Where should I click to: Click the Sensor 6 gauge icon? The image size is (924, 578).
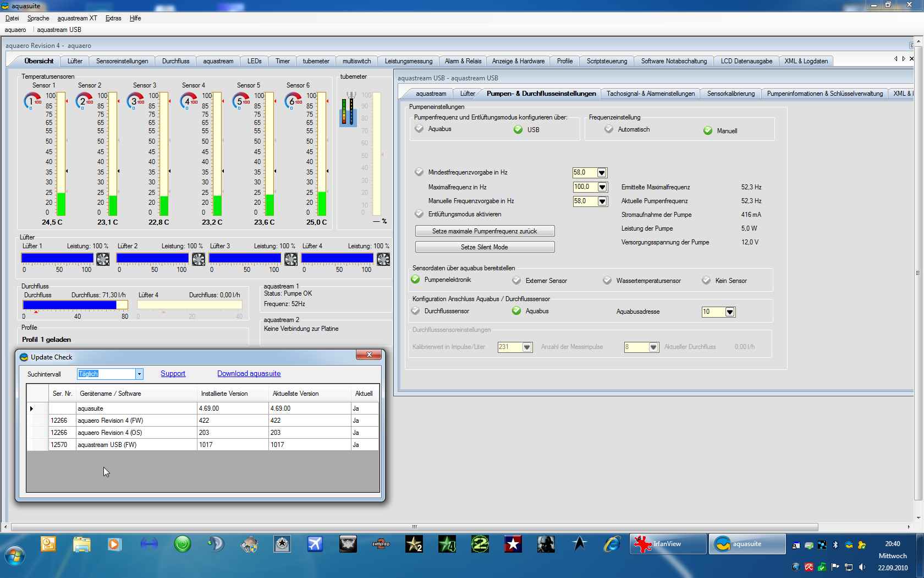pos(293,101)
